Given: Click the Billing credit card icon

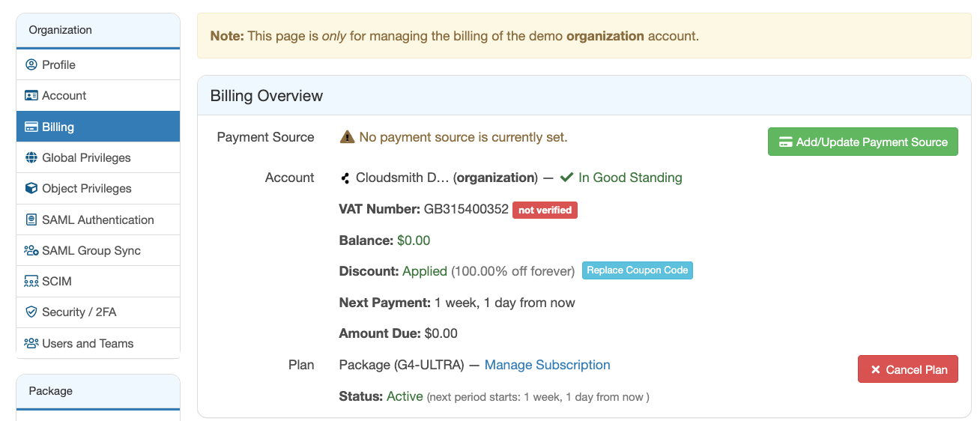Looking at the screenshot, I should coord(31,127).
